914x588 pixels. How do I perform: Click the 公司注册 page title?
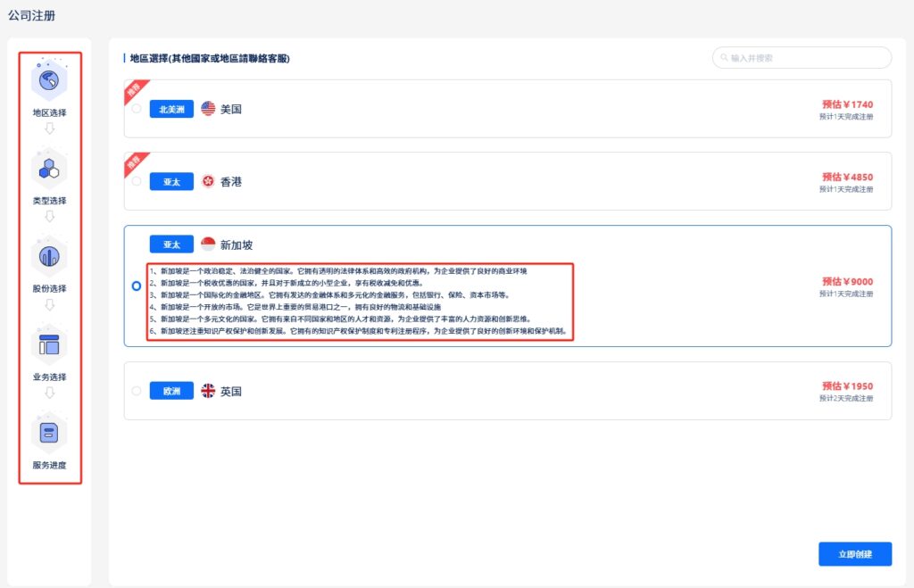31,16
